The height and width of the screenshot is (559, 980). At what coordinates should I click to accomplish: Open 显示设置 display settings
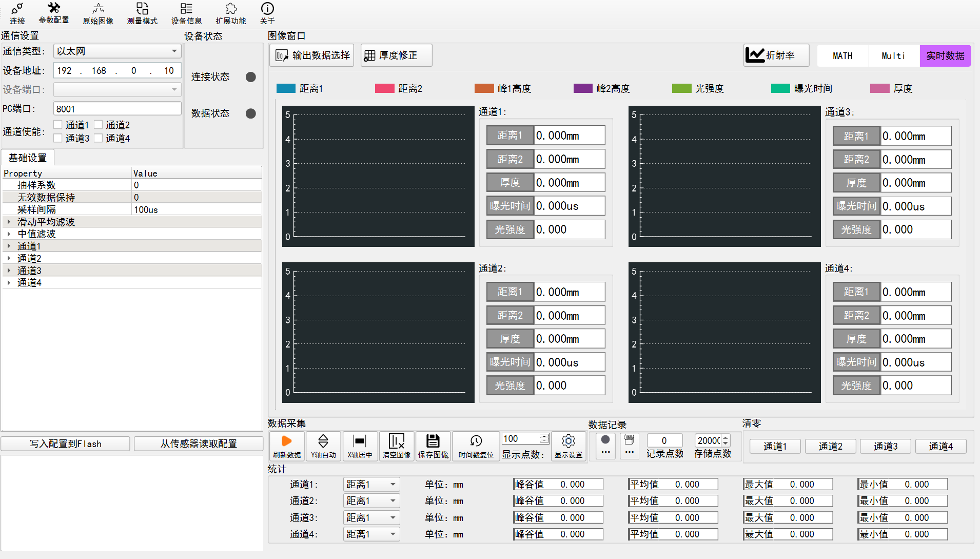(x=569, y=446)
